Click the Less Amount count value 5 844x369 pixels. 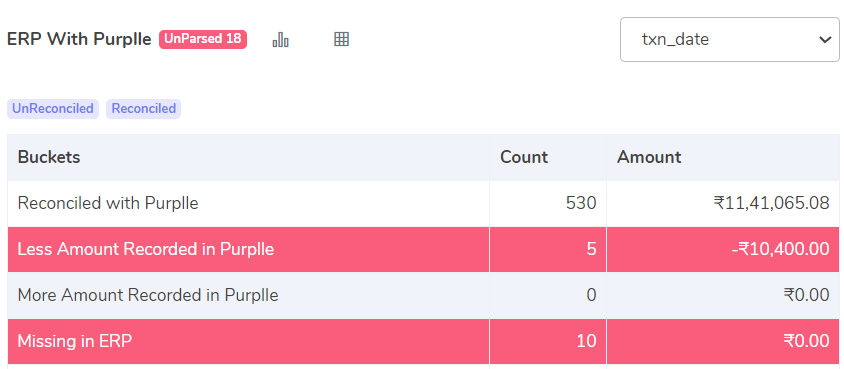point(592,249)
